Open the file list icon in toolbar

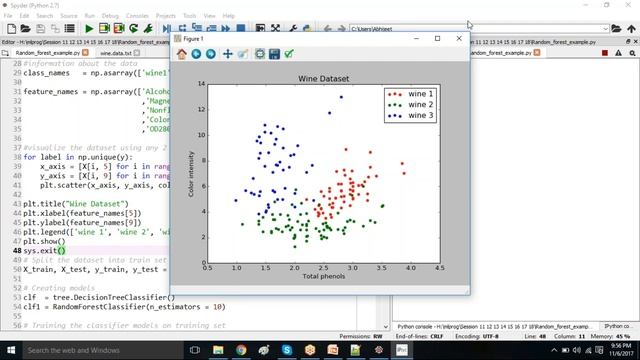[x=70, y=29]
